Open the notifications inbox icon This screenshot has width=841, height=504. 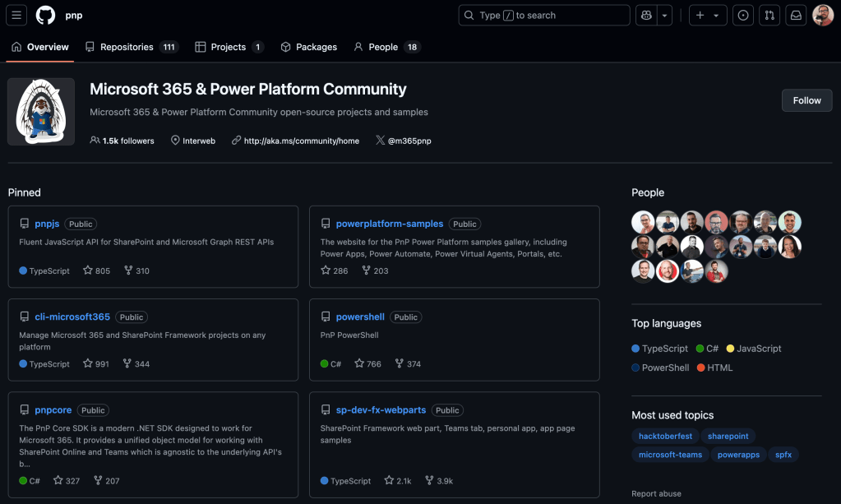click(x=796, y=15)
